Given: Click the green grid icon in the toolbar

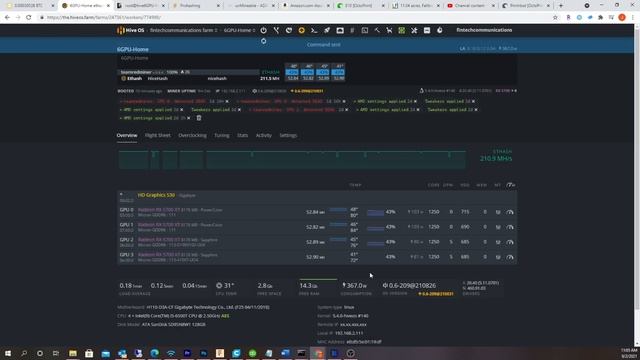Looking at the screenshot, I should coord(402,30).
